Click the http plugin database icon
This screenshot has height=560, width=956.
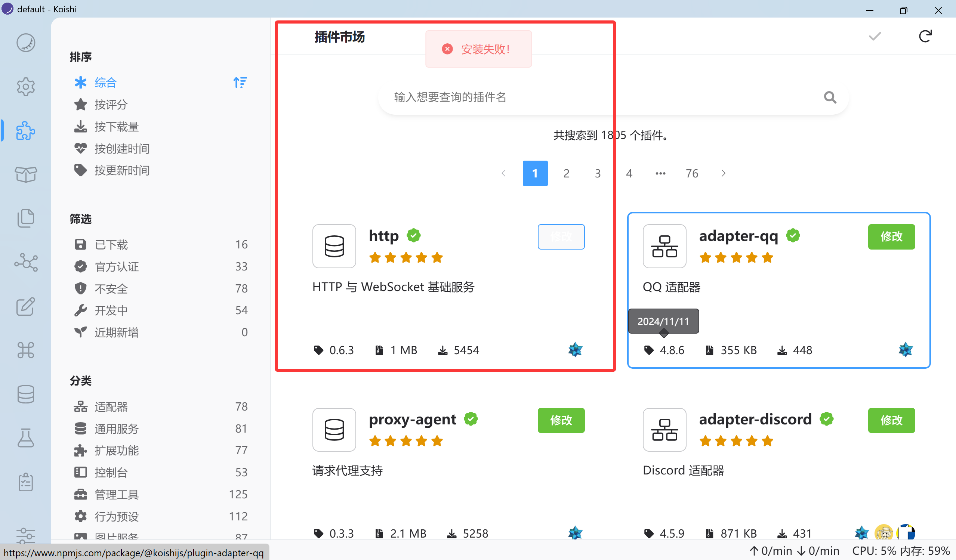[x=334, y=246]
